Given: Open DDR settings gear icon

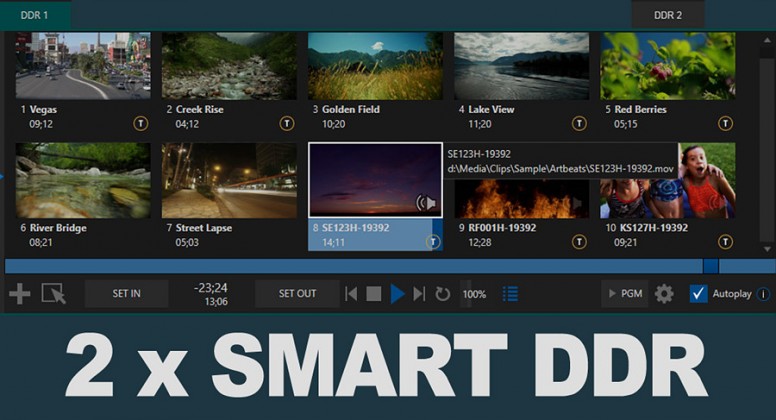Looking at the screenshot, I should click(x=664, y=294).
